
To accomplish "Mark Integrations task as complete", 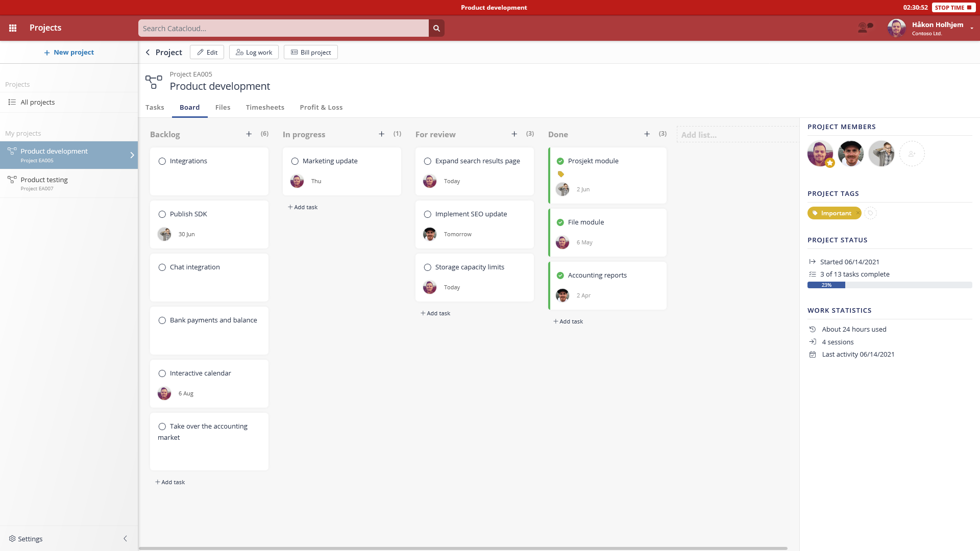I will tap(162, 161).
